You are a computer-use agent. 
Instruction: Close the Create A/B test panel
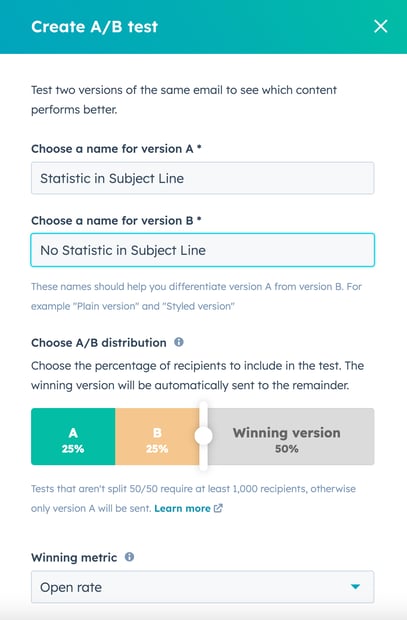tap(380, 26)
